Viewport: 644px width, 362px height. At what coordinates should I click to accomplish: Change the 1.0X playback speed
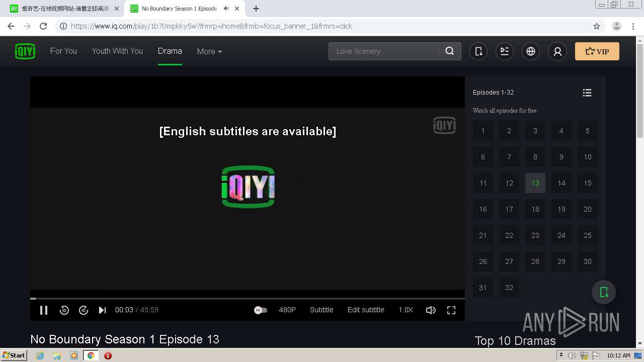(406, 310)
